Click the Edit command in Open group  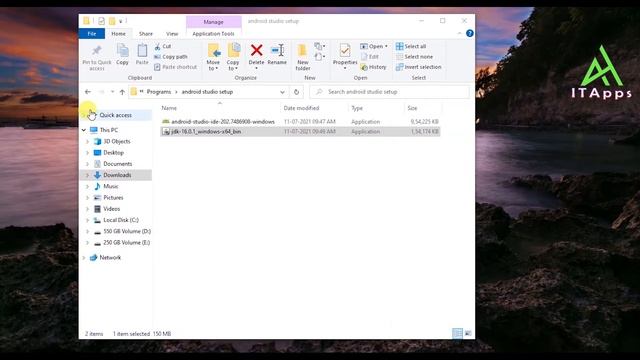(370, 57)
